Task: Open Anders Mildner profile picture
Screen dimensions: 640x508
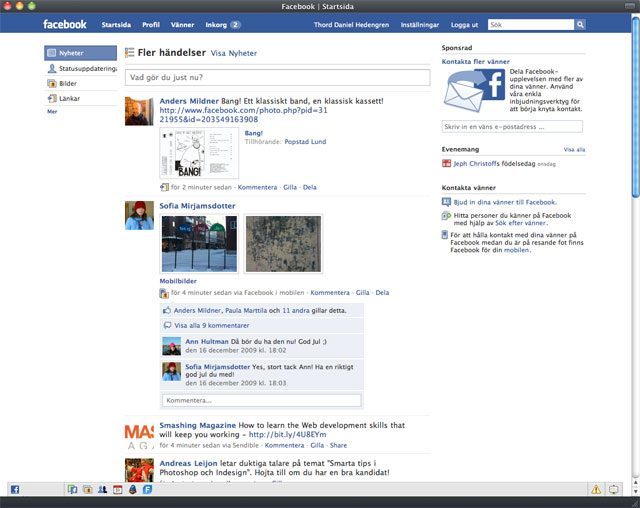Action: (139, 111)
